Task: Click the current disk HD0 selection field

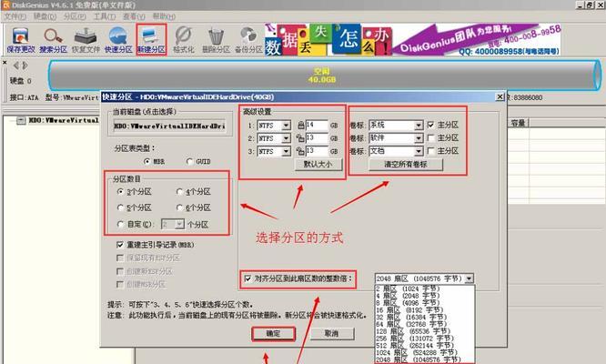Action: click(x=169, y=126)
